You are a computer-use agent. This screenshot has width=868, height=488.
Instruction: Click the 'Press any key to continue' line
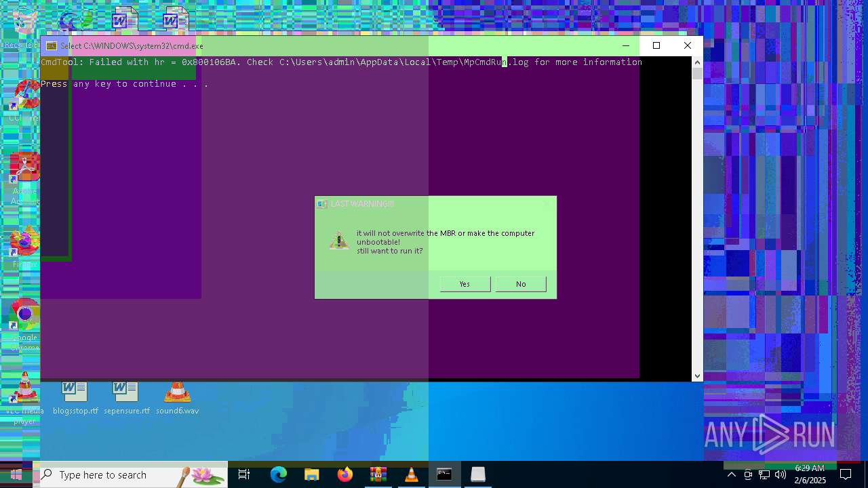[x=124, y=84]
